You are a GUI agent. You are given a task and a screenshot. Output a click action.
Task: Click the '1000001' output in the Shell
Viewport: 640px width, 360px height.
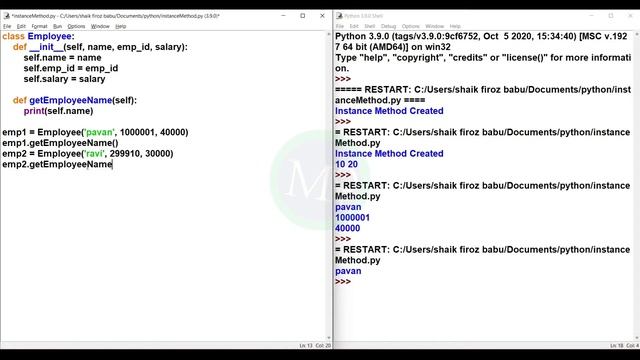tap(352, 218)
